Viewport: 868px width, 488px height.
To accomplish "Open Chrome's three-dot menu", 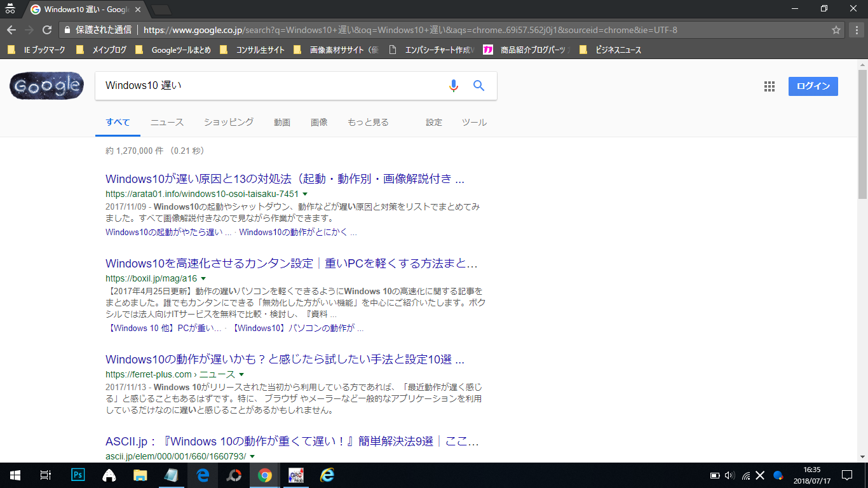I will (855, 29).
